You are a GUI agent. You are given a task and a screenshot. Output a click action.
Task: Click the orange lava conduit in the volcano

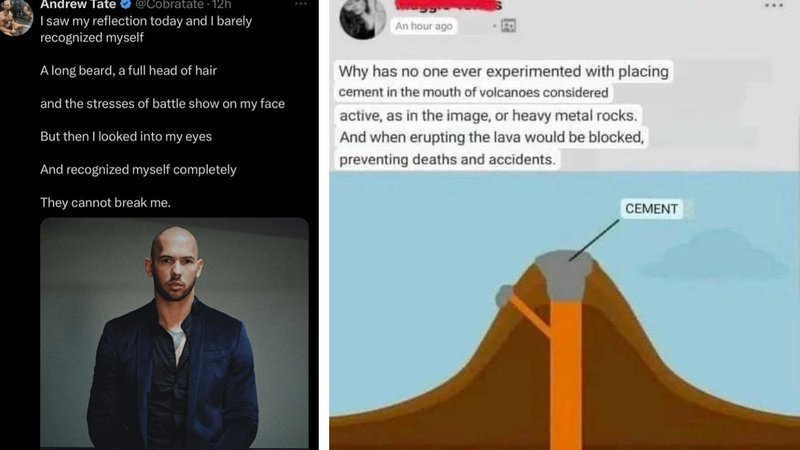[566, 375]
